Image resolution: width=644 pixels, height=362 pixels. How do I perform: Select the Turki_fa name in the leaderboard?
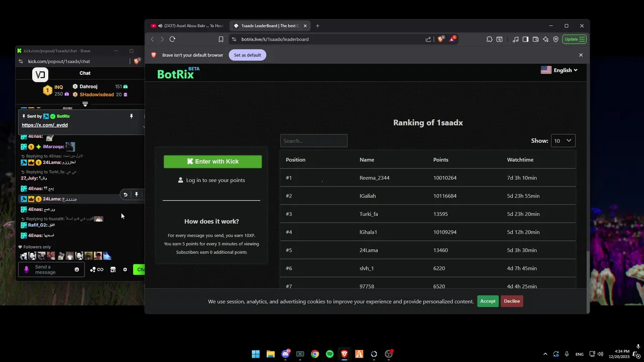click(369, 214)
